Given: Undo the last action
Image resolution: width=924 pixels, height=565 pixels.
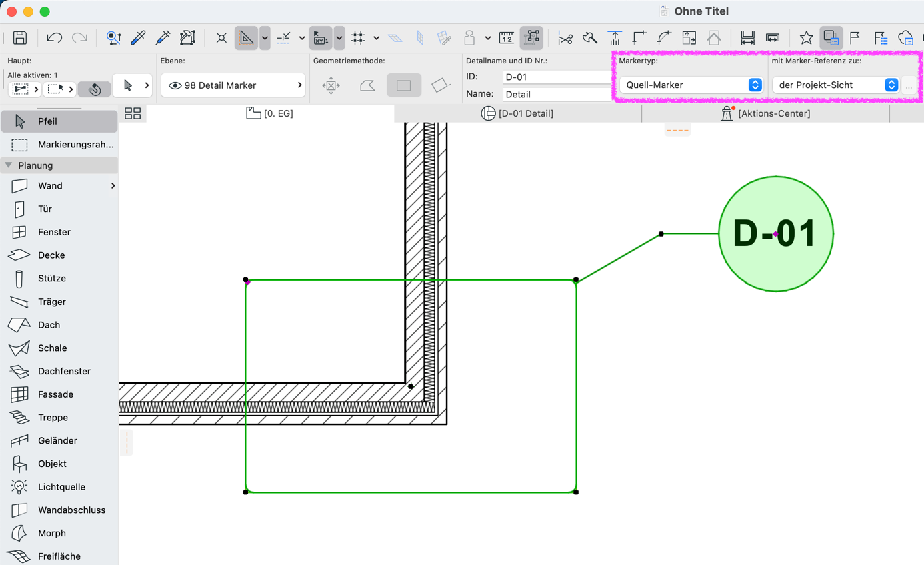Looking at the screenshot, I should coord(54,38).
